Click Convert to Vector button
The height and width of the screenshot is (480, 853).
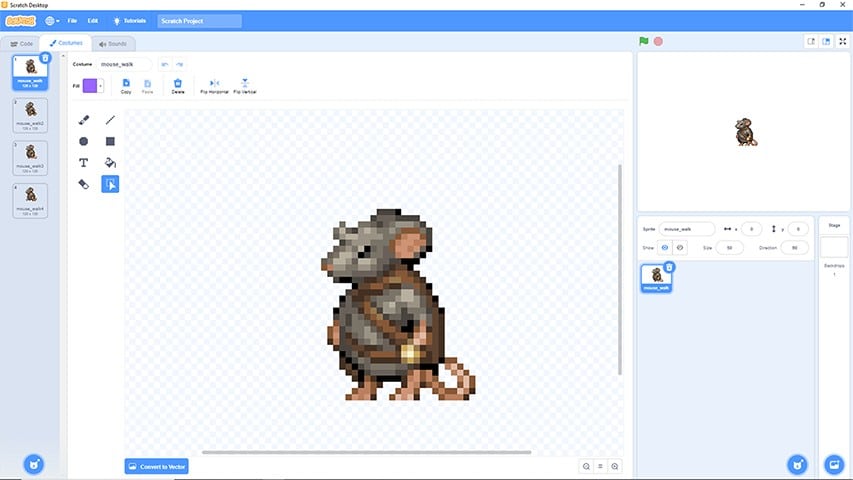(157, 466)
